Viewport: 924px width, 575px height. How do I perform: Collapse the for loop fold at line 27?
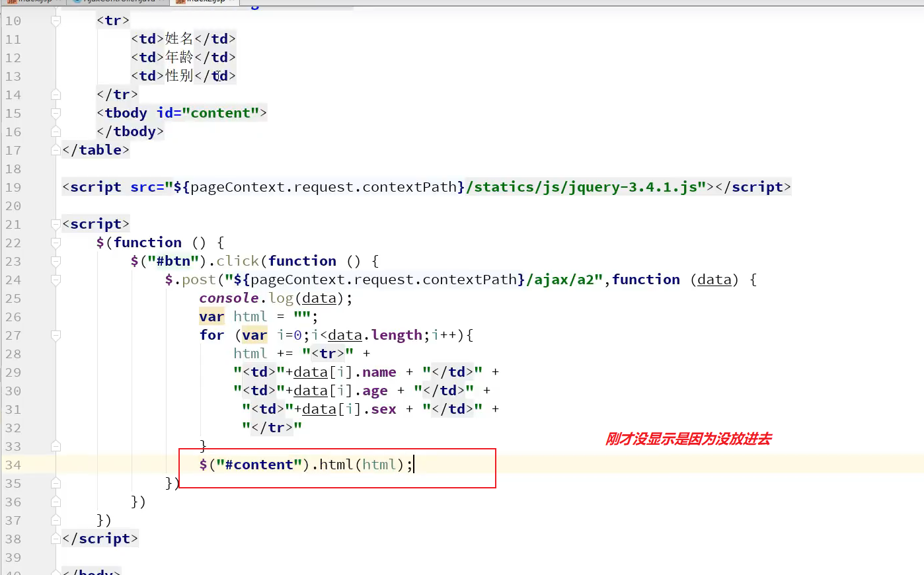(x=56, y=335)
